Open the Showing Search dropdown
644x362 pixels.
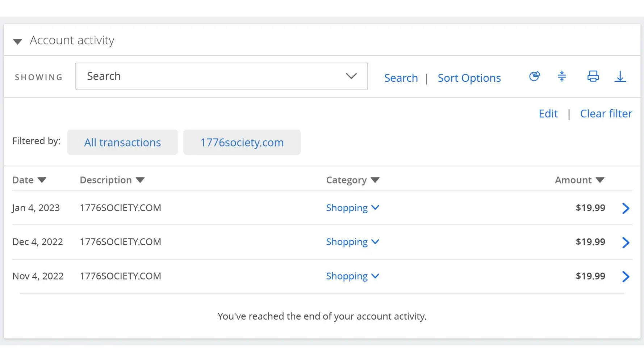click(x=222, y=76)
